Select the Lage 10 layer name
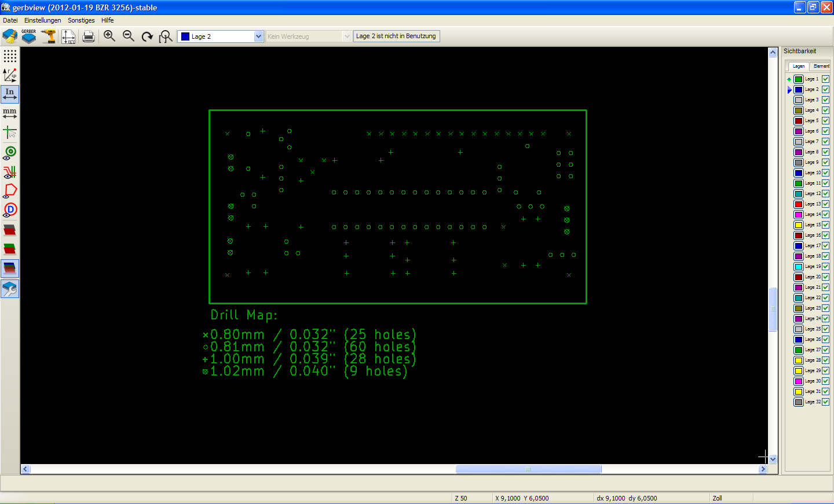Image resolution: width=834 pixels, height=504 pixels. coord(813,173)
